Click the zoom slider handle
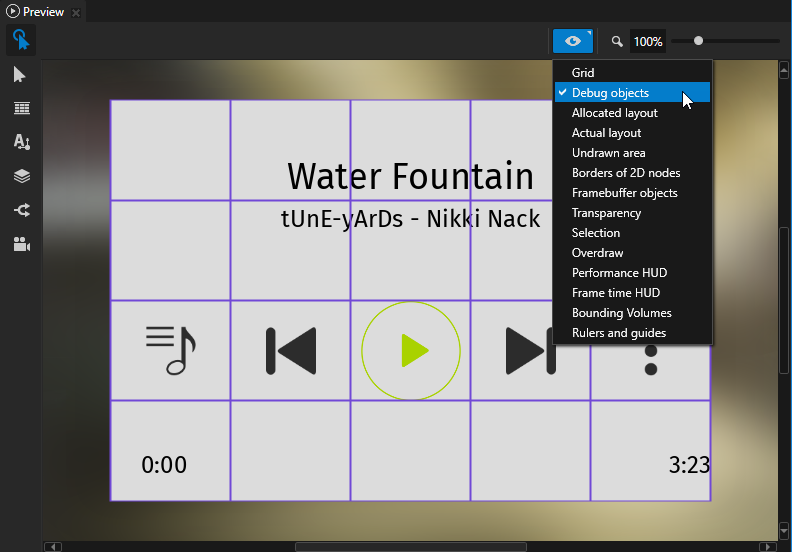 (698, 41)
